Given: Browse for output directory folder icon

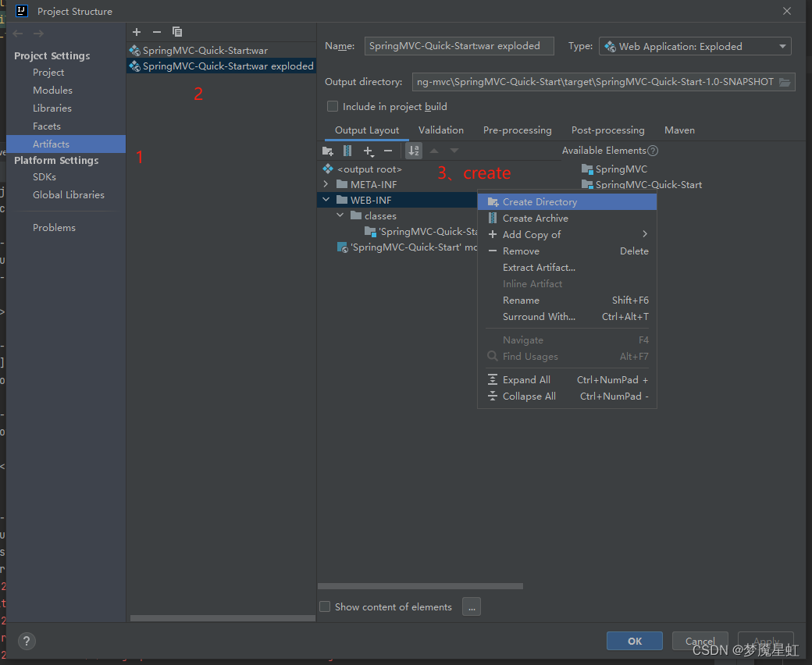Looking at the screenshot, I should [785, 82].
